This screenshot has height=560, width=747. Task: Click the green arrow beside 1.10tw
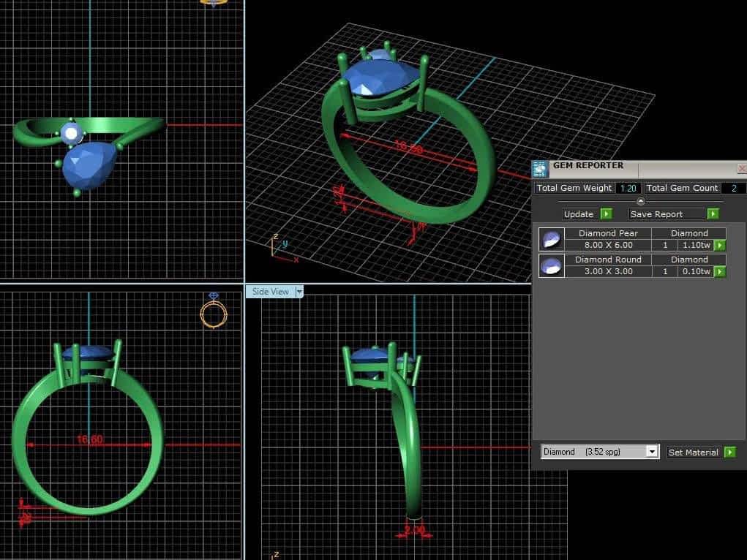pos(719,245)
